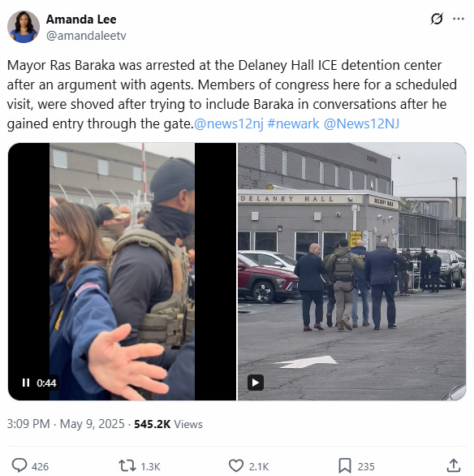Pause the video at 0:44
The image size is (474, 476).
pyautogui.click(x=26, y=383)
